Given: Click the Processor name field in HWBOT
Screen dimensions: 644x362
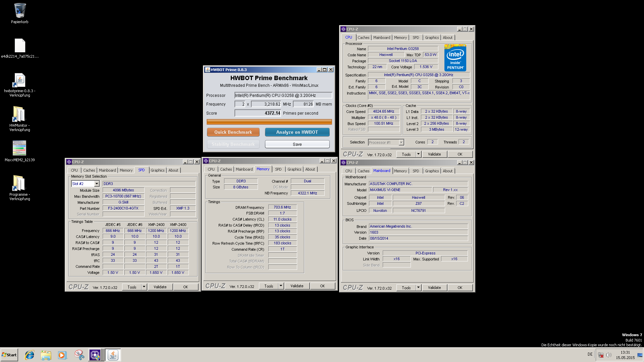Looking at the screenshot, I should [283, 95].
